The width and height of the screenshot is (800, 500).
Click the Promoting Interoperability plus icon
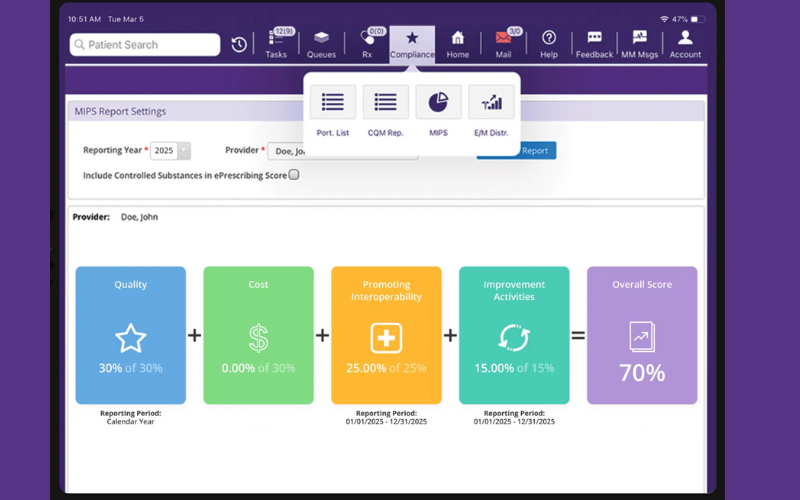click(x=386, y=338)
